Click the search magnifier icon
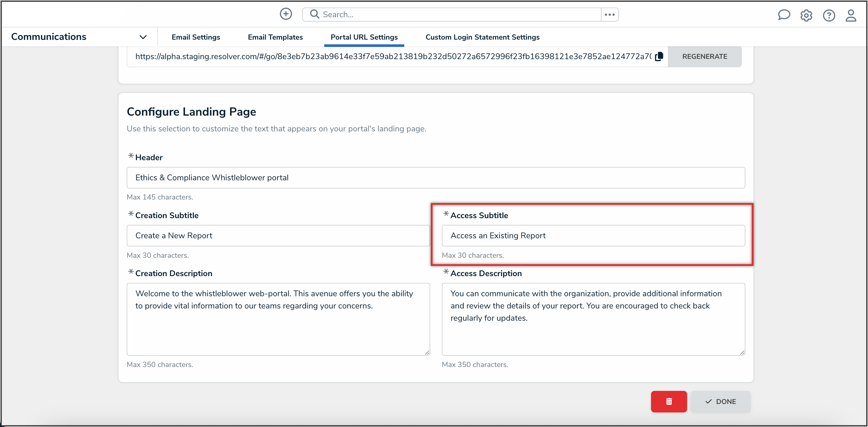Screen dimensions: 868x427 point(314,14)
